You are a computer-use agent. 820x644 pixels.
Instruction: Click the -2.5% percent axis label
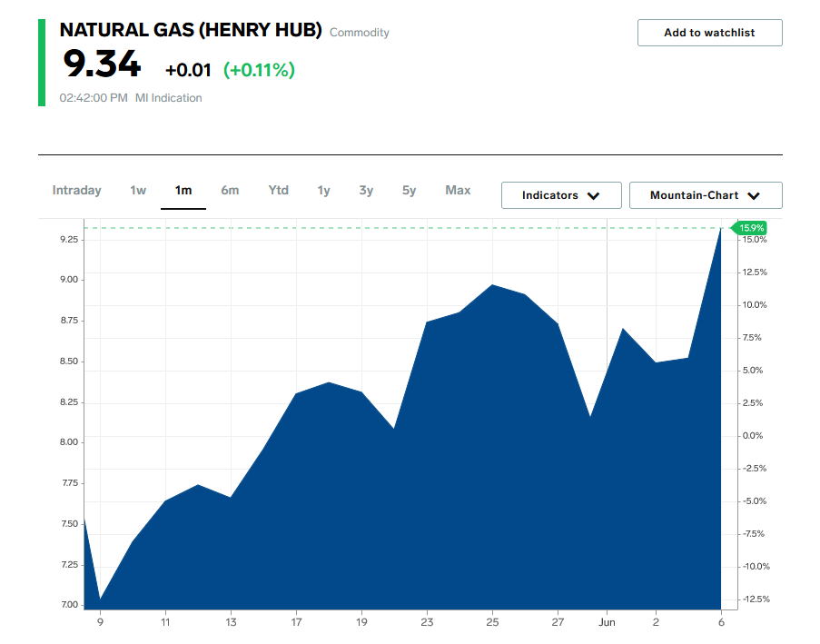click(x=755, y=468)
